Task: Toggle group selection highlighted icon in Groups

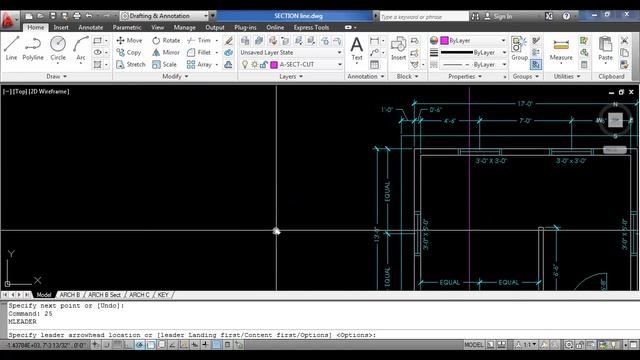Action: coord(536,64)
